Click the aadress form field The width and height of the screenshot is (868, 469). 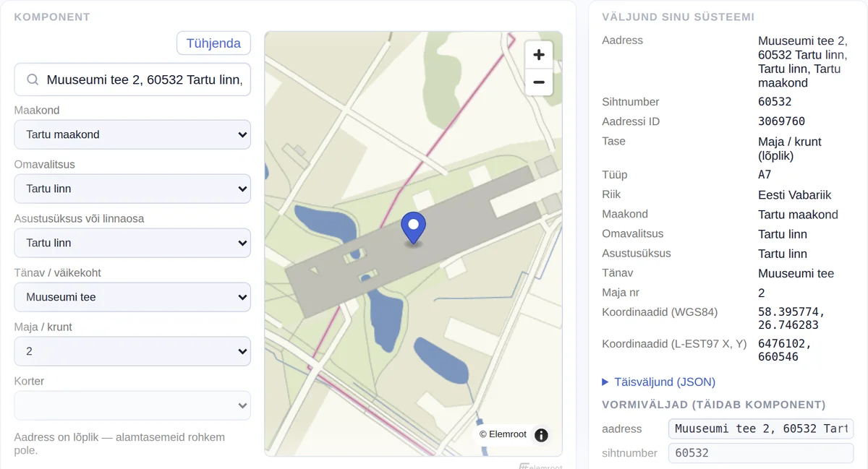pos(761,429)
